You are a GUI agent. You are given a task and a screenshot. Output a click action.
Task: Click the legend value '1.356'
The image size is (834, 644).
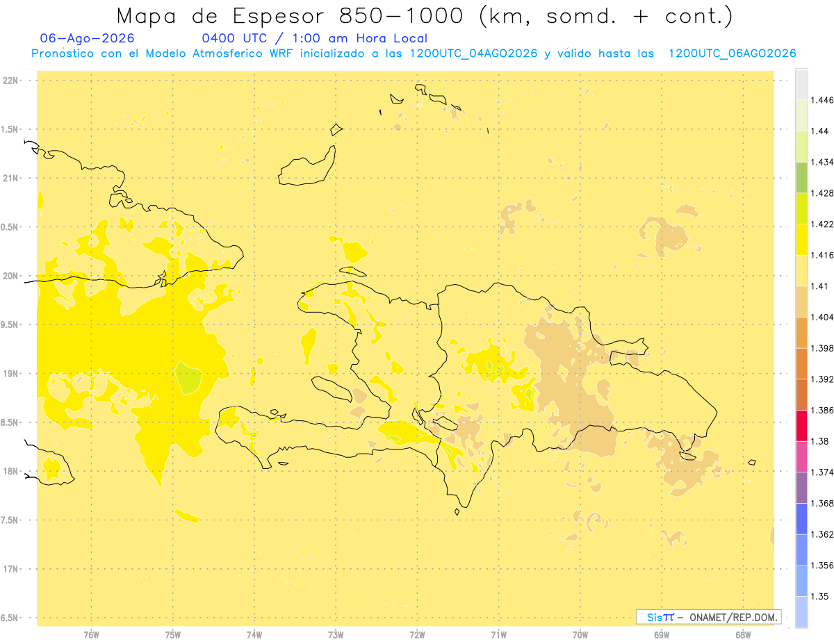tap(823, 565)
